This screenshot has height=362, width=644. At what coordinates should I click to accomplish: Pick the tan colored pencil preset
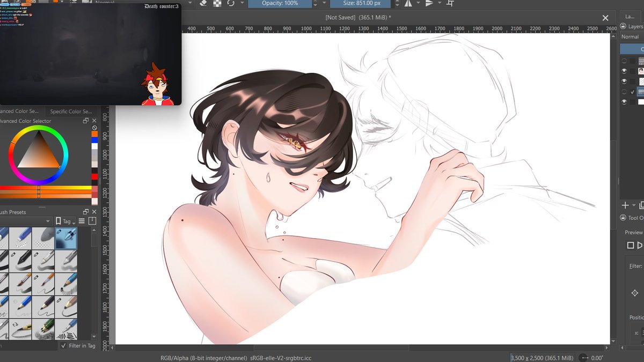click(65, 307)
